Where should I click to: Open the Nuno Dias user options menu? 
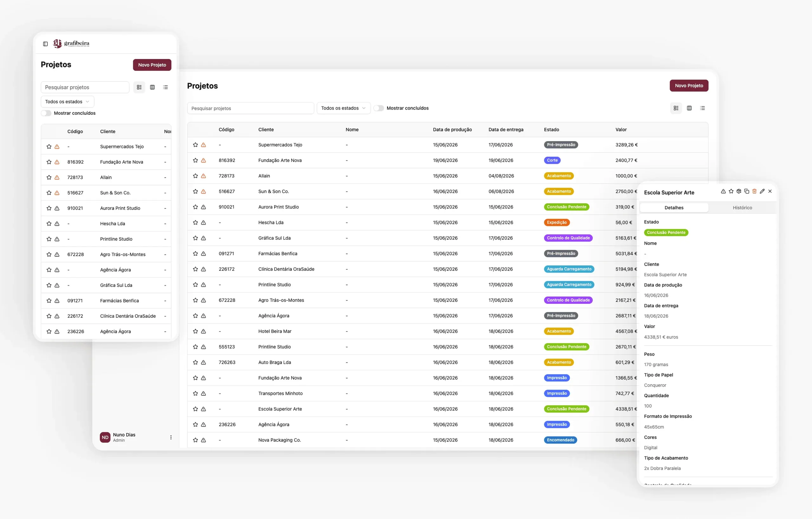(x=171, y=438)
